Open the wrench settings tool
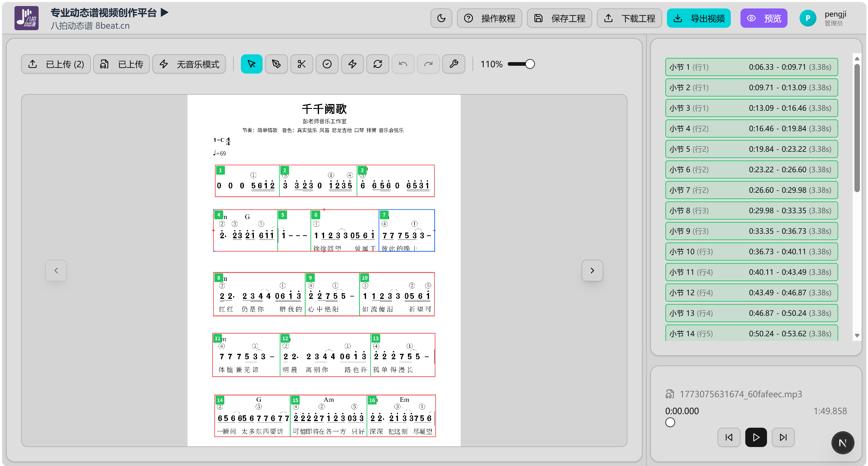Viewport: 868px width, 466px height. point(453,64)
